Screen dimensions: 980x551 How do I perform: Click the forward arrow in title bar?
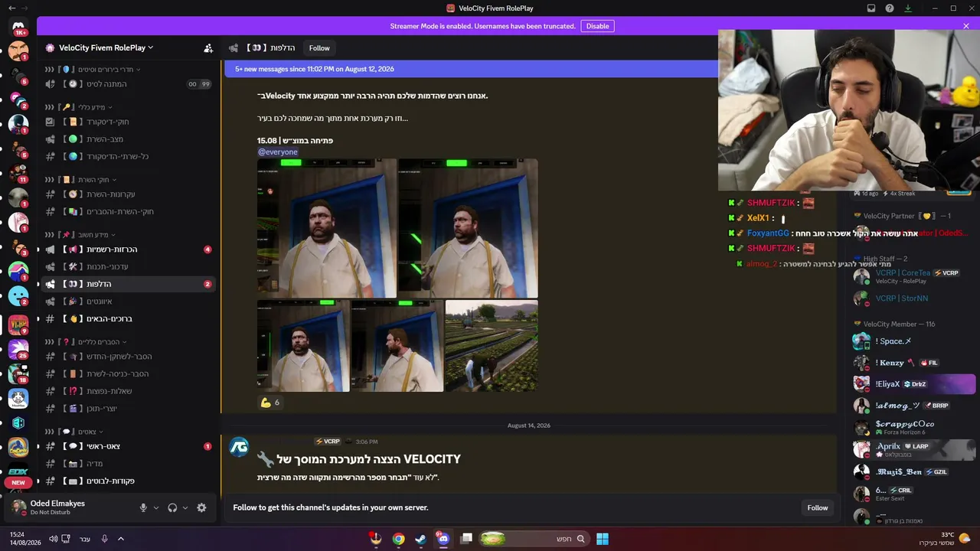tap(26, 8)
